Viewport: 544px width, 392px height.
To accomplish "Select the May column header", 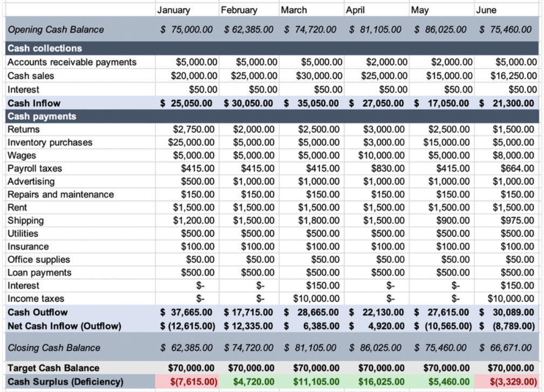I will coord(420,10).
